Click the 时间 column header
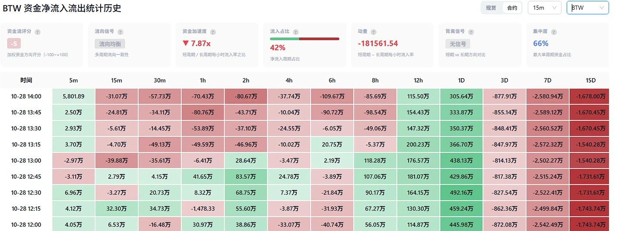This screenshot has height=231, width=644. coord(26,80)
